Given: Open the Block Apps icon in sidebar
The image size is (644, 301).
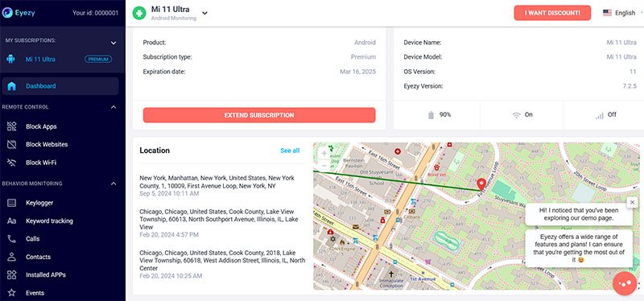Looking at the screenshot, I should point(12,126).
